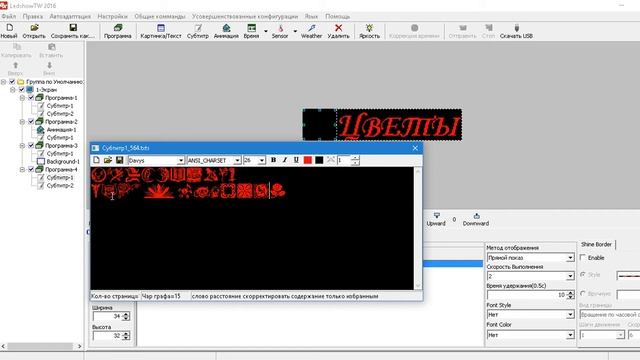Collapse the 1-Экран tree node
Screen dimensions: 640x360
[x=13, y=89]
